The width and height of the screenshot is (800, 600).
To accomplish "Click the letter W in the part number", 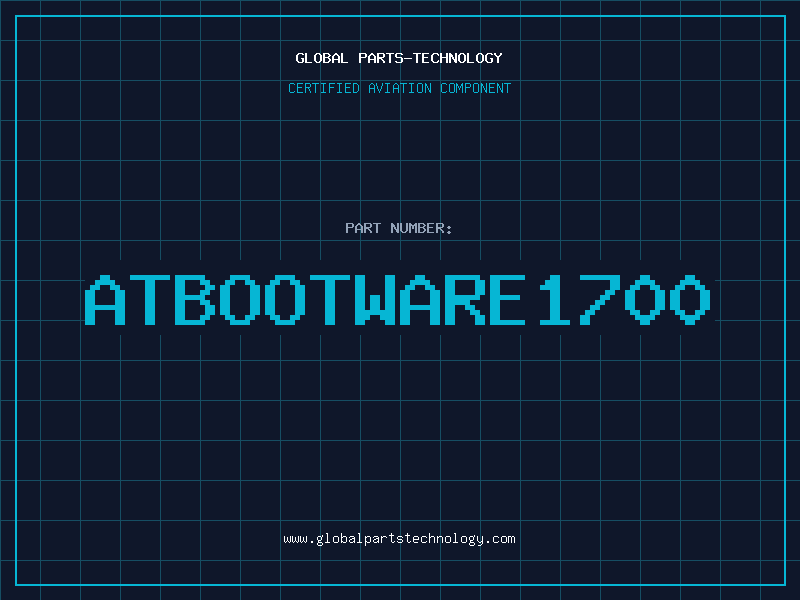I will (377, 299).
